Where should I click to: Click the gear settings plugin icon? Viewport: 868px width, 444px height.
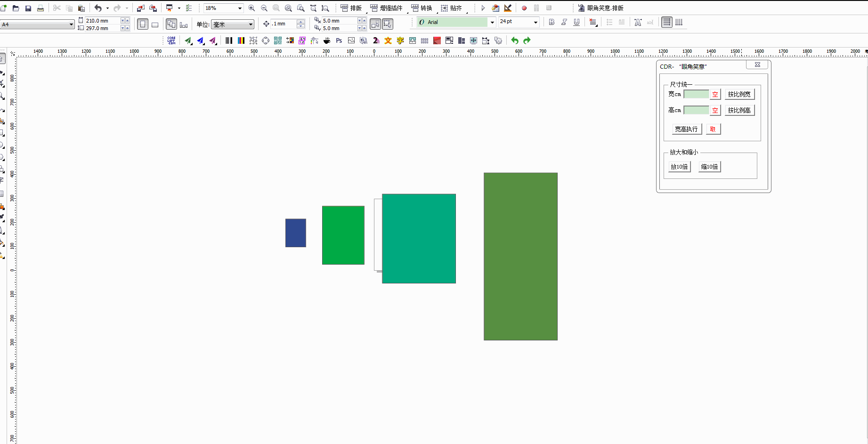(x=498, y=40)
